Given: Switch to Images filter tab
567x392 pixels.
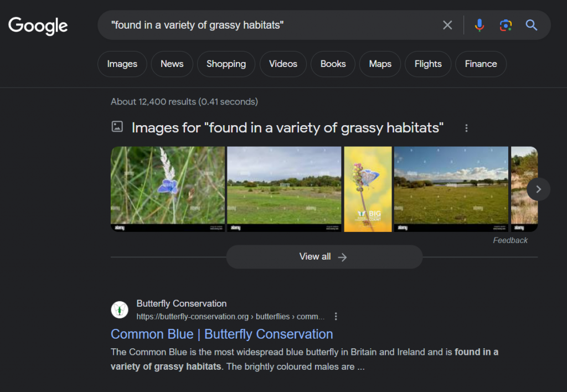Looking at the screenshot, I should [122, 64].
